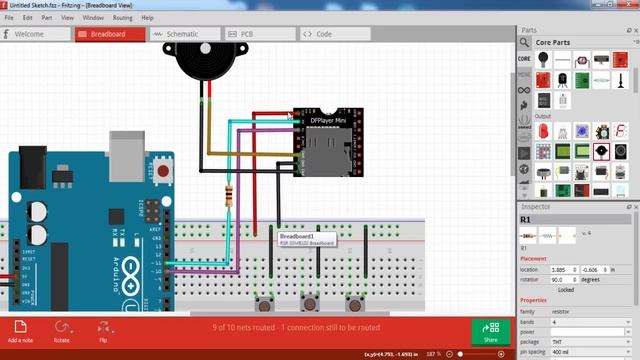
Task: Open the pin spacing dropdown
Action: (x=591, y=351)
